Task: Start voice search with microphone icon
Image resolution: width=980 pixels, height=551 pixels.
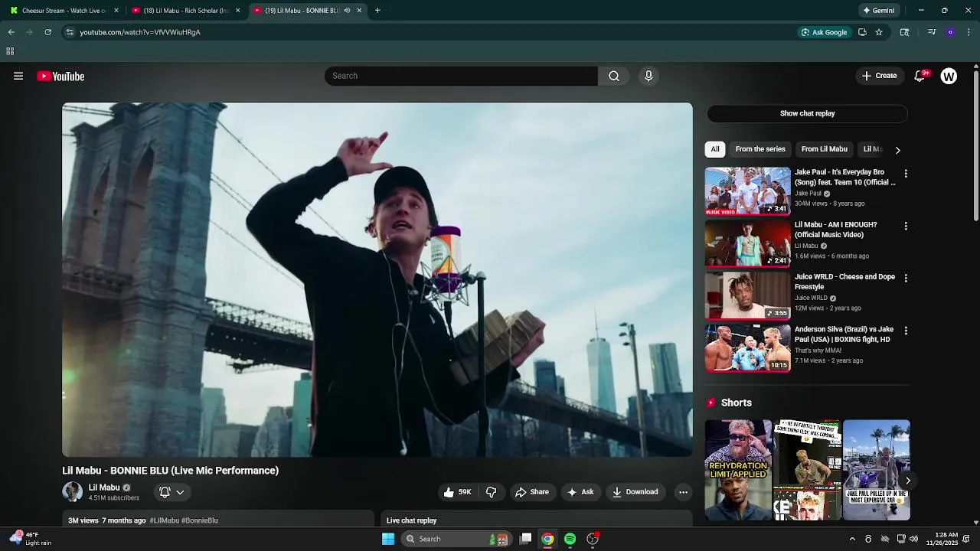Action: pyautogui.click(x=648, y=76)
